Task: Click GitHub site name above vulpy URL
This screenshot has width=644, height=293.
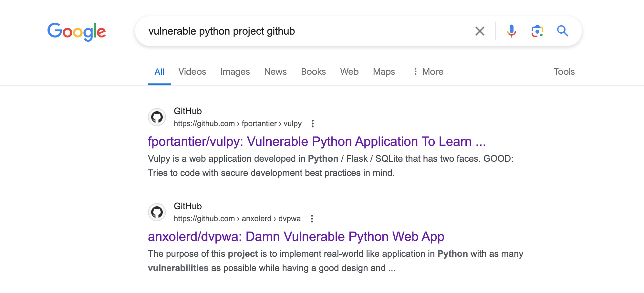Action: [188, 111]
